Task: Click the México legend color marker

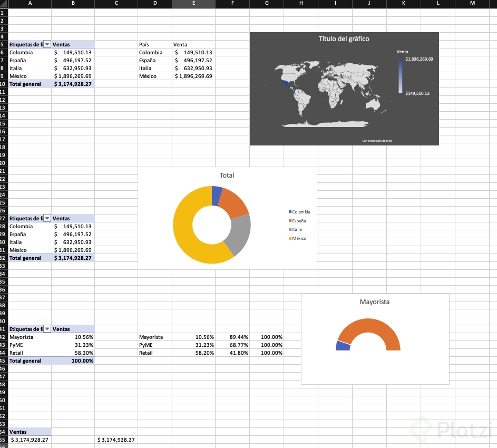Action: [x=290, y=238]
